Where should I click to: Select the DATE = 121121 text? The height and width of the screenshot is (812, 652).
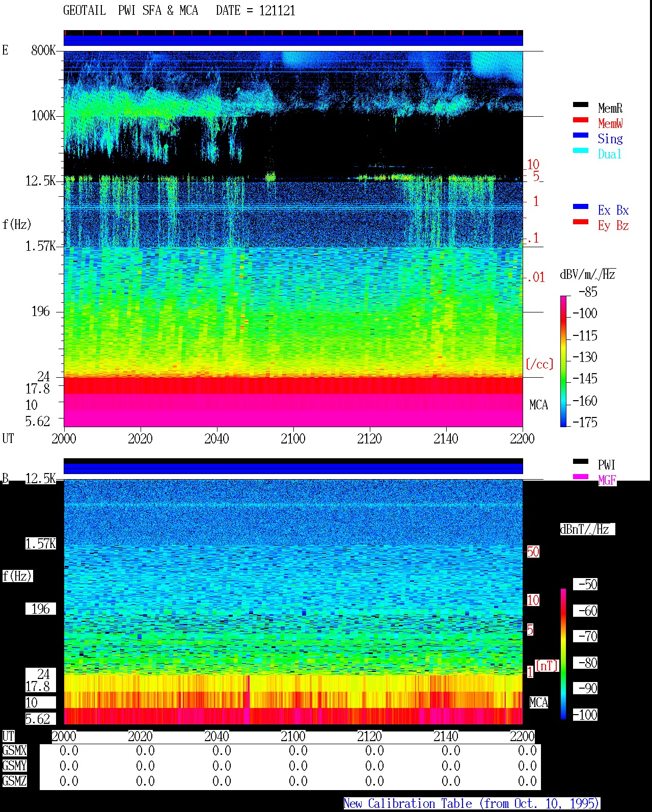click(x=256, y=11)
